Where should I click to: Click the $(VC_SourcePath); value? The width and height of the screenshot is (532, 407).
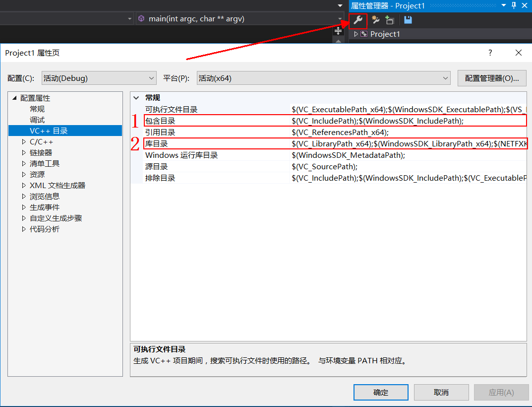[324, 166]
